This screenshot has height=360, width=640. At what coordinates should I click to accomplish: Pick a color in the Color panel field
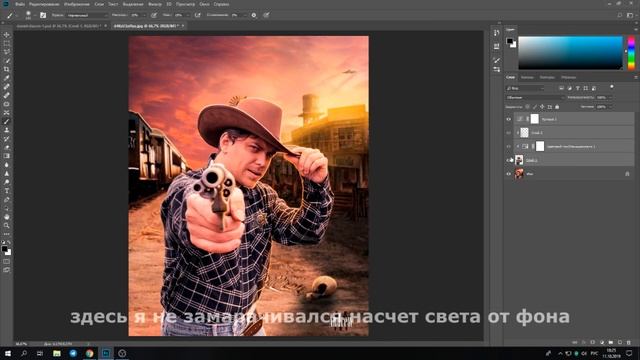[570, 53]
